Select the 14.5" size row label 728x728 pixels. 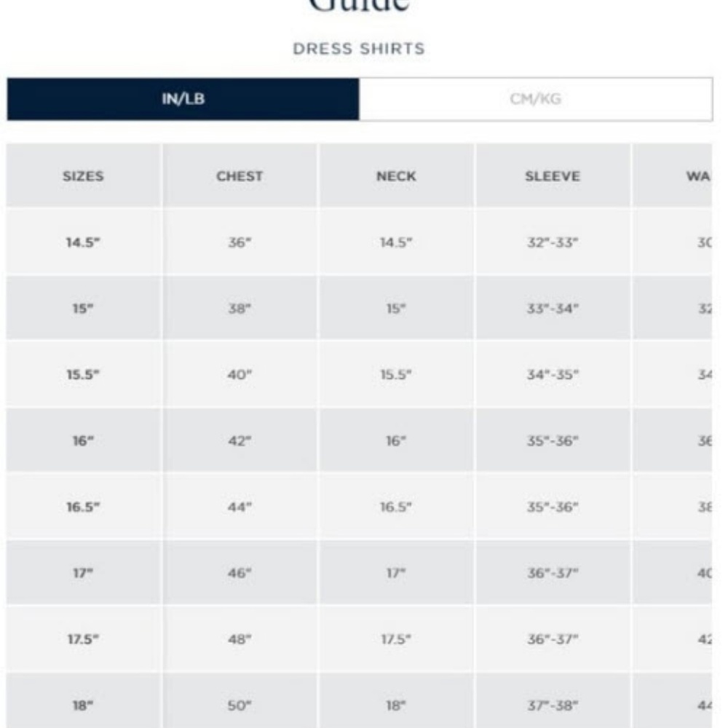point(82,242)
